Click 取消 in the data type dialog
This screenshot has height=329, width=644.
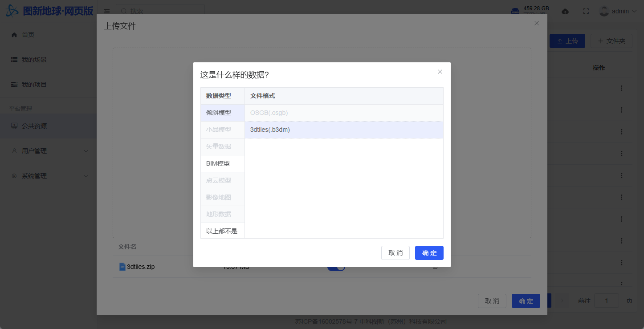click(395, 253)
